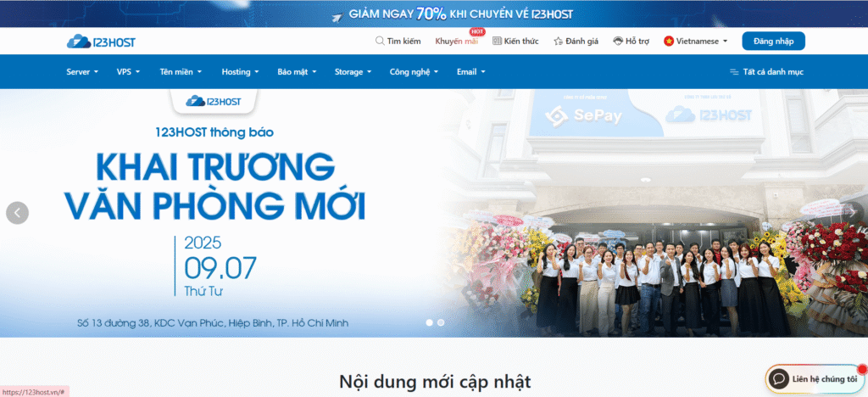Viewport: 868px width, 397px height.
Task: Expand the Hosting dropdown menu
Action: pos(240,72)
